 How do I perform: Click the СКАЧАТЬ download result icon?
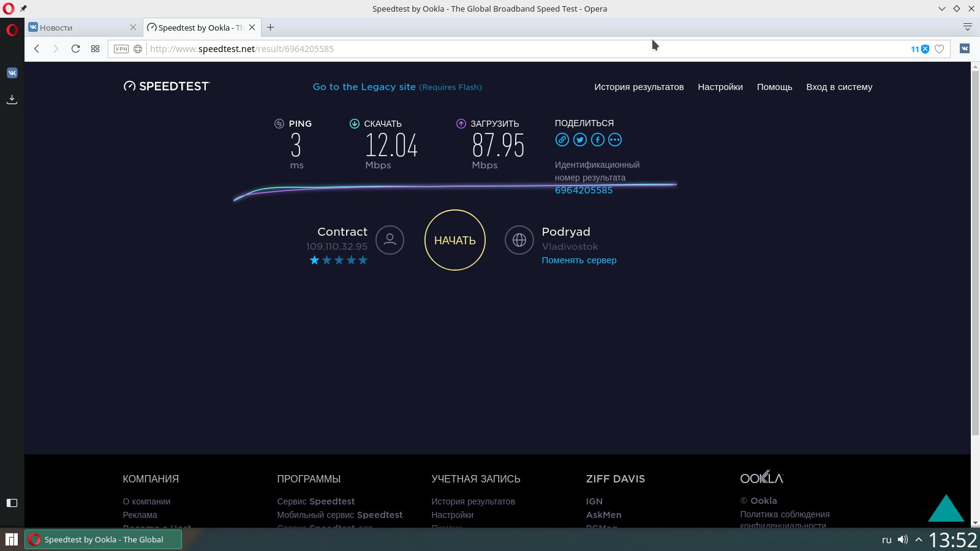coord(354,124)
